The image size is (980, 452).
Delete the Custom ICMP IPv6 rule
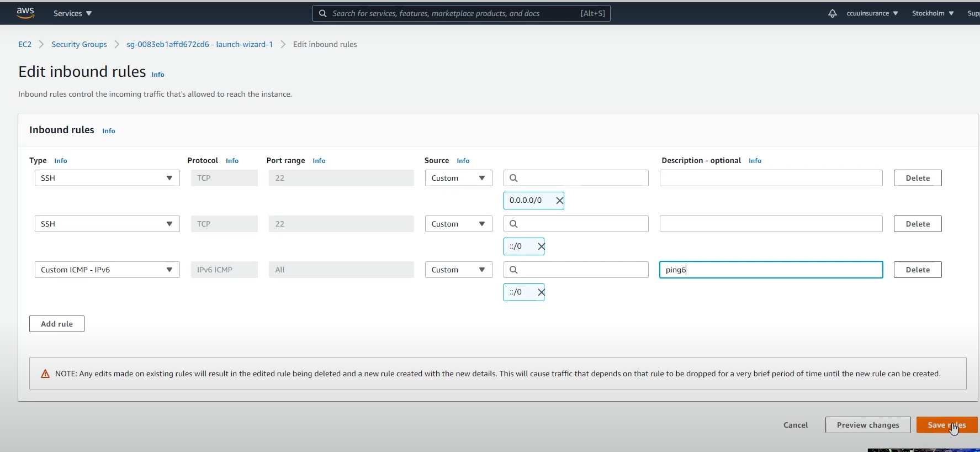click(918, 270)
